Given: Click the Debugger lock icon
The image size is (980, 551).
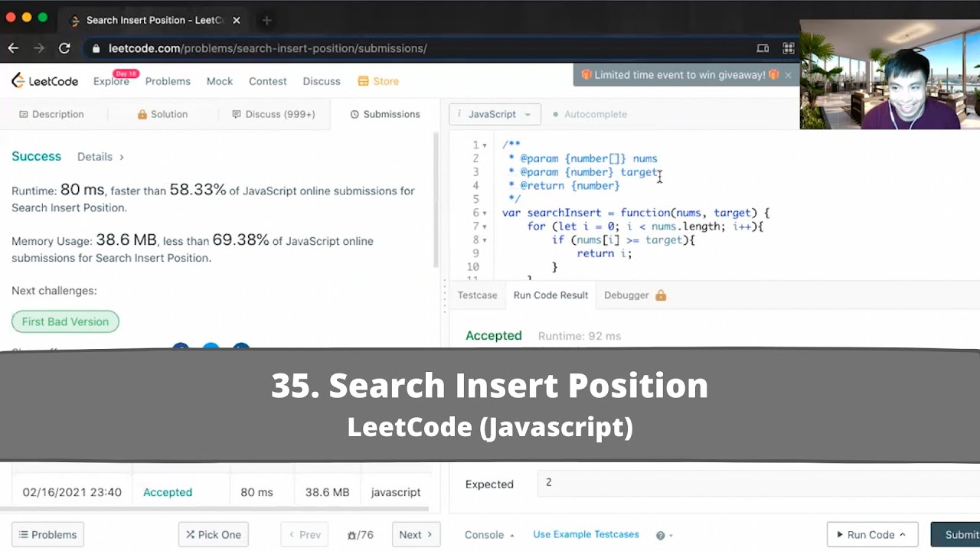Looking at the screenshot, I should click(x=661, y=295).
